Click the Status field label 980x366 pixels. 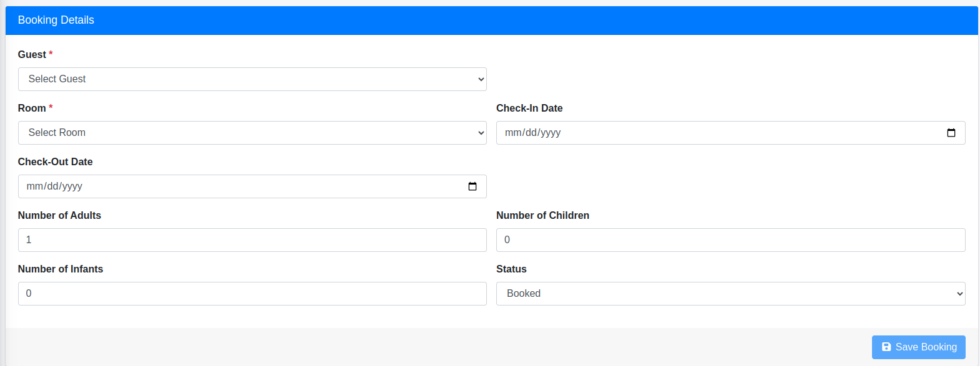click(511, 269)
